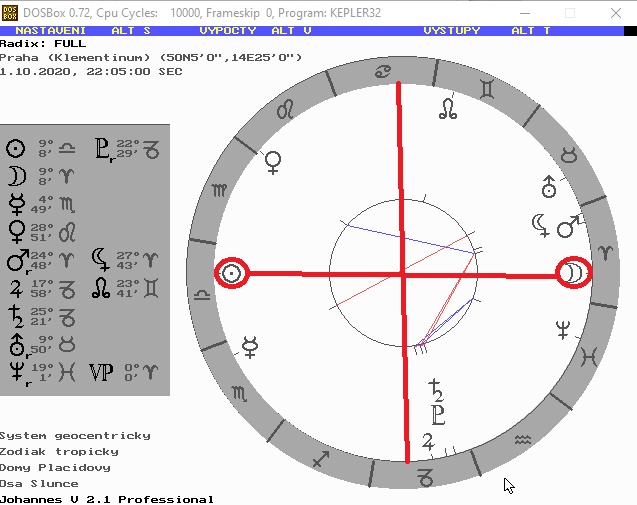Select the North Node symbol in the positions table
The height and width of the screenshot is (505, 637).
[x=101, y=288]
